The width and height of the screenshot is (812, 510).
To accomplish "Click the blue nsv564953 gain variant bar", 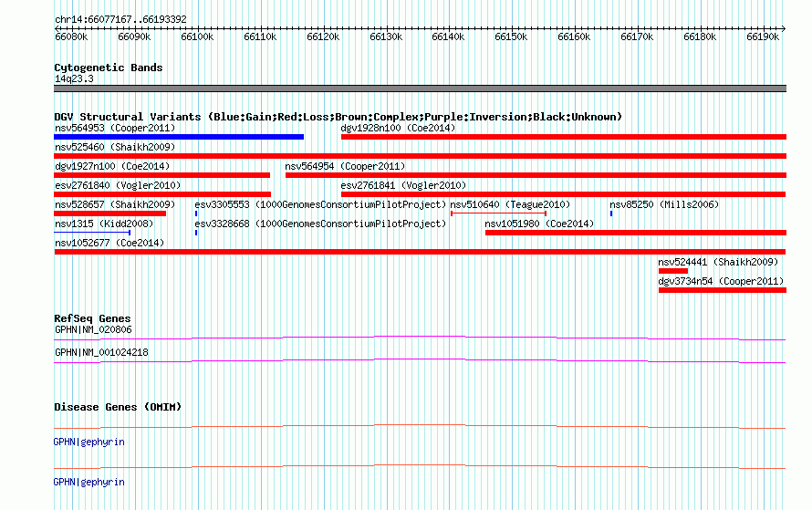I will 179,137.
